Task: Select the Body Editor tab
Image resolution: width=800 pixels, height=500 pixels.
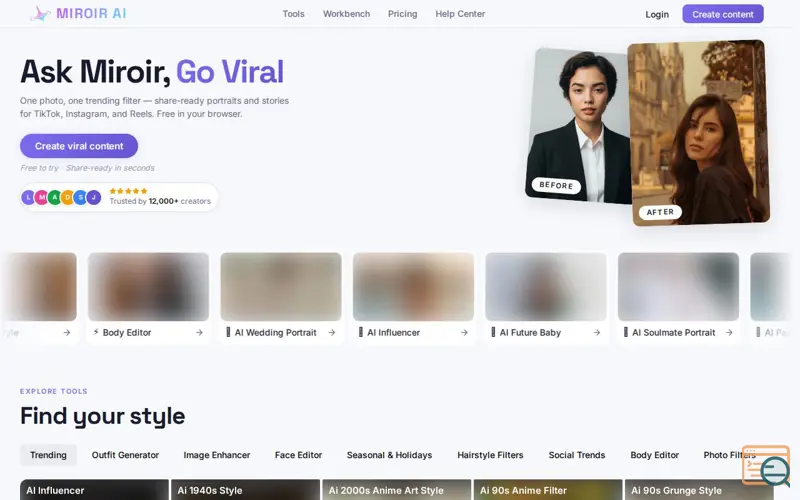Action: pos(655,455)
